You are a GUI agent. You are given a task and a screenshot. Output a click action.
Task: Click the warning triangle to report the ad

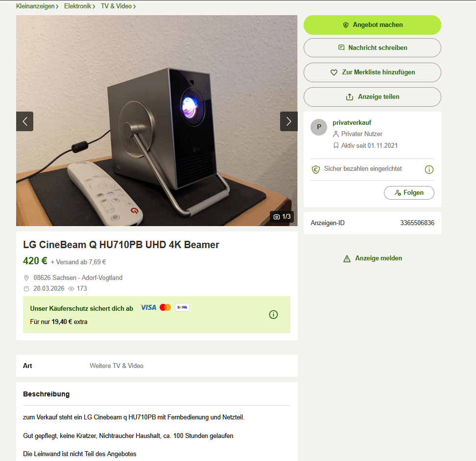pyautogui.click(x=347, y=258)
